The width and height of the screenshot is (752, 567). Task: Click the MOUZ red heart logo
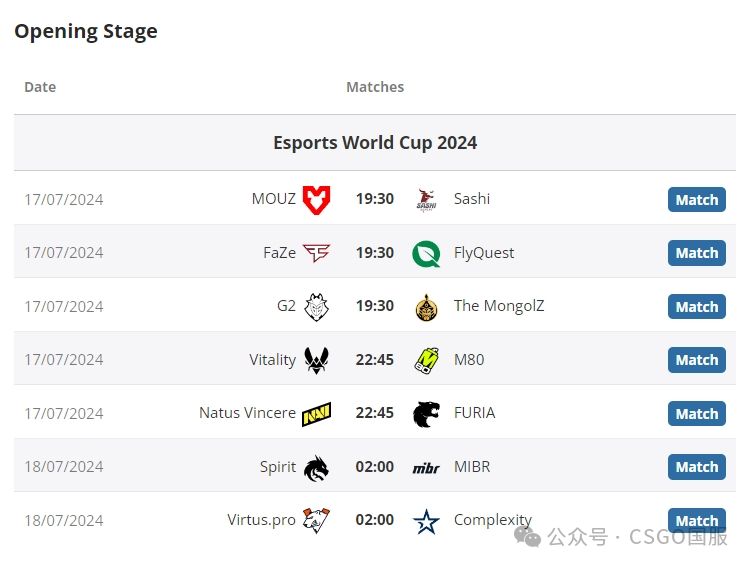tap(316, 200)
